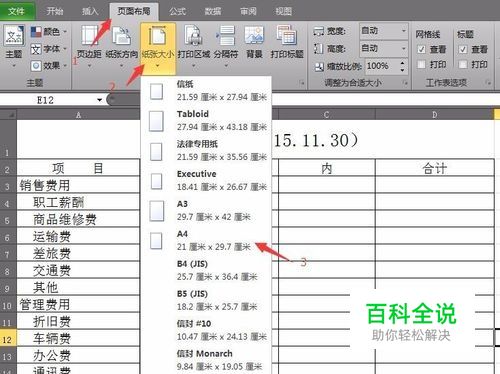Image resolution: width=500 pixels, height=374 pixels.
Task: Increase the 缩放比例 100% scale stepper
Action: 402,63
